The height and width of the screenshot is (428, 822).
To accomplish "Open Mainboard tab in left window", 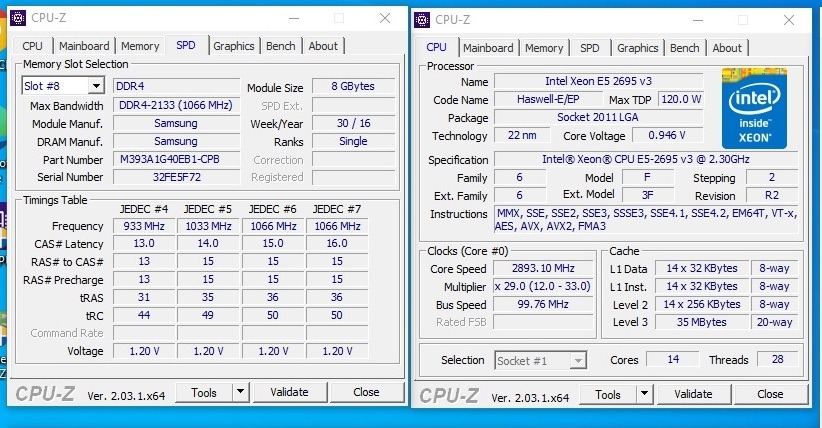I will pyautogui.click(x=84, y=46).
